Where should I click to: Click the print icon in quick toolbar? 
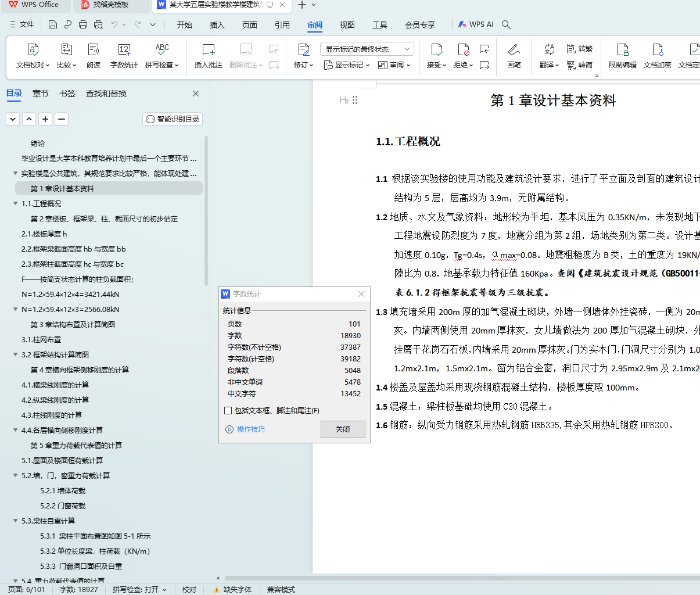pyautogui.click(x=83, y=24)
